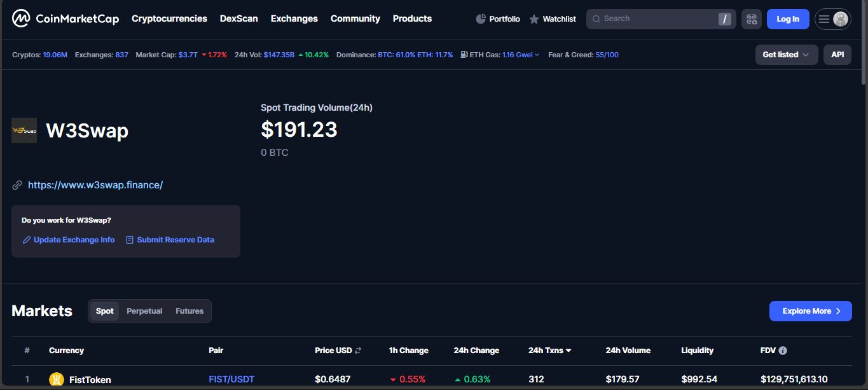Image resolution: width=868 pixels, height=390 pixels.
Task: Click the $179.57 24h volume cell
Action: point(623,380)
